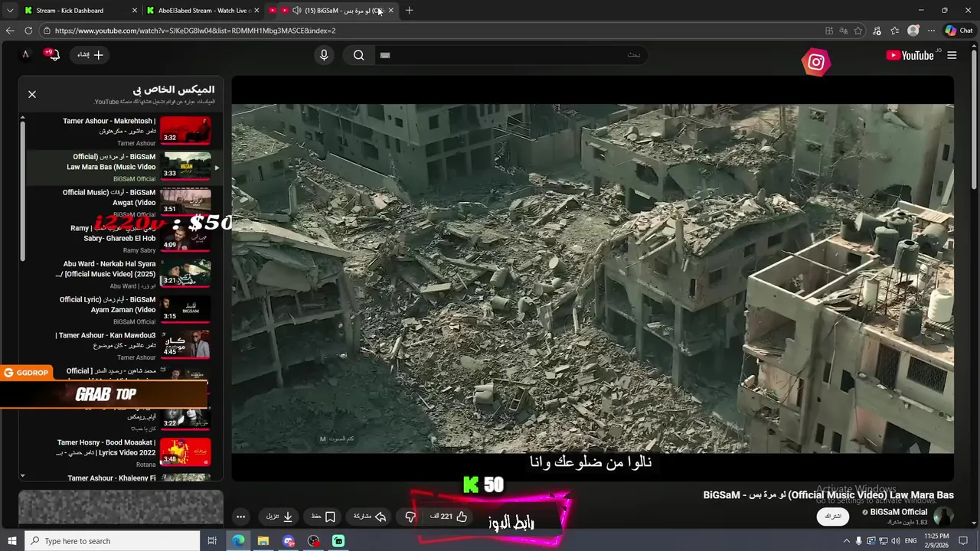Open Copilot Chat button
This screenshot has width=980, height=551.
959,31
